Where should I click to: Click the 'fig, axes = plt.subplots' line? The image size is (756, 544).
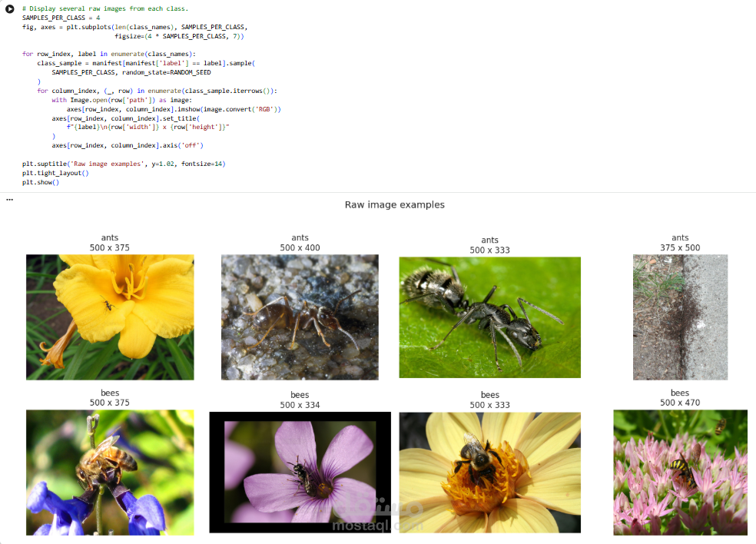click(135, 27)
